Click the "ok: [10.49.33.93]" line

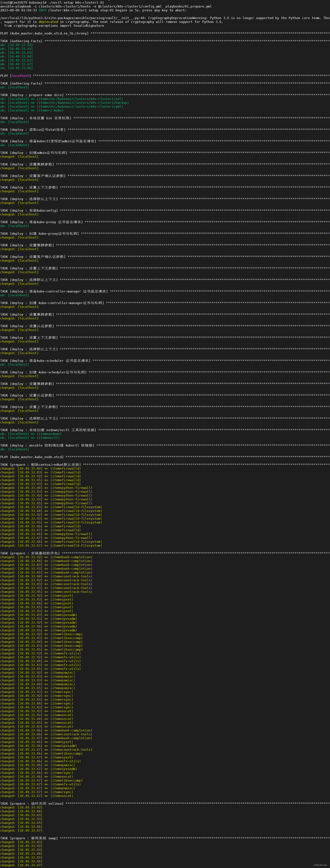[x=17, y=49]
